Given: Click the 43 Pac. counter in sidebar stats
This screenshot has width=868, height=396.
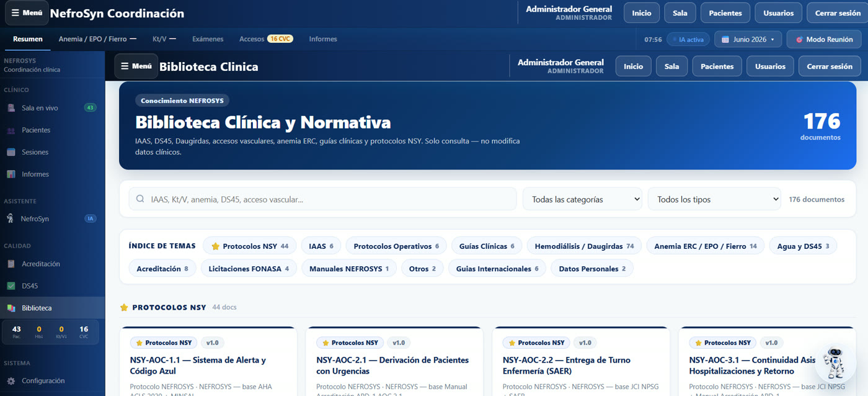Looking at the screenshot, I should 17,332.
